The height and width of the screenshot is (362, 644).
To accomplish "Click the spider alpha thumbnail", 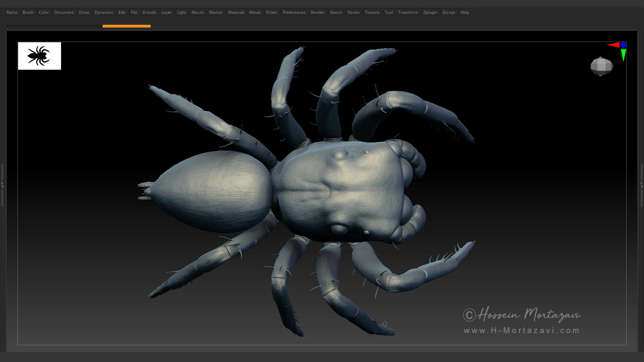I will [39, 56].
